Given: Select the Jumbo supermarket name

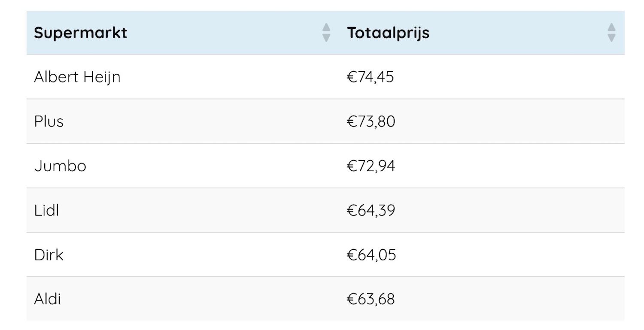Looking at the screenshot, I should coord(60,166).
